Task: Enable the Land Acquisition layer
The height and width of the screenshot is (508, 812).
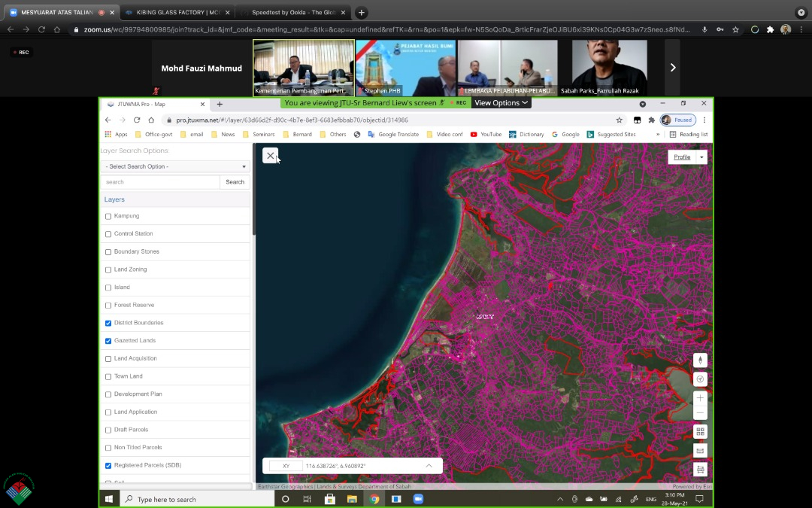Action: [108, 359]
